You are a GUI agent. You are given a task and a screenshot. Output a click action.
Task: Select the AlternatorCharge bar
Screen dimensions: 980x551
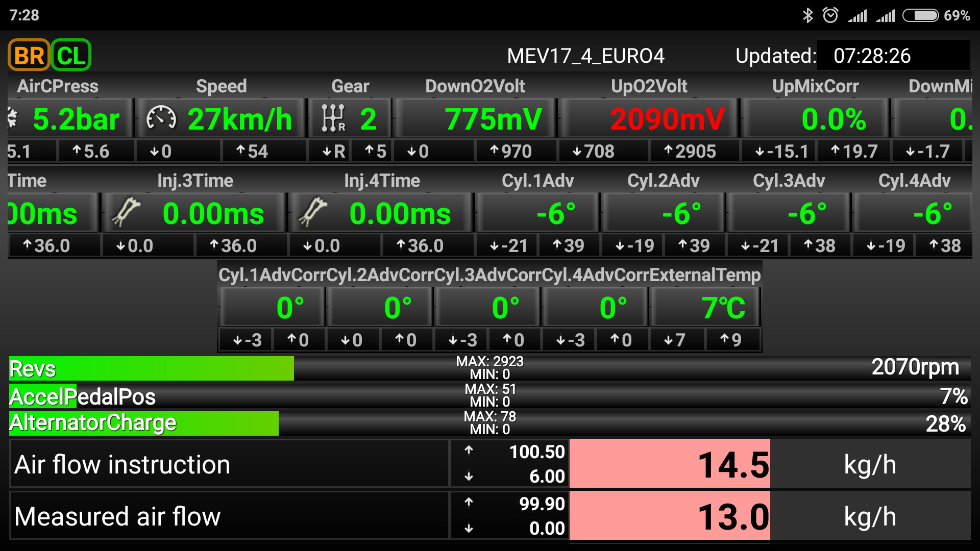point(490,423)
